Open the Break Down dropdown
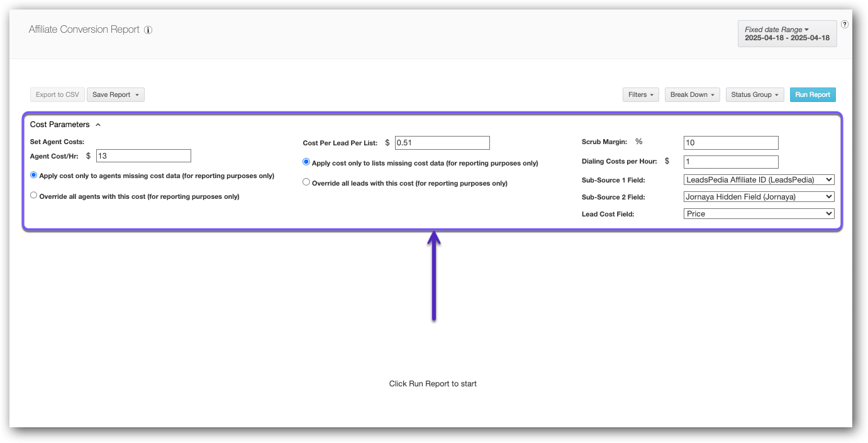Screen dimensions: 868x443 [x=693, y=94]
